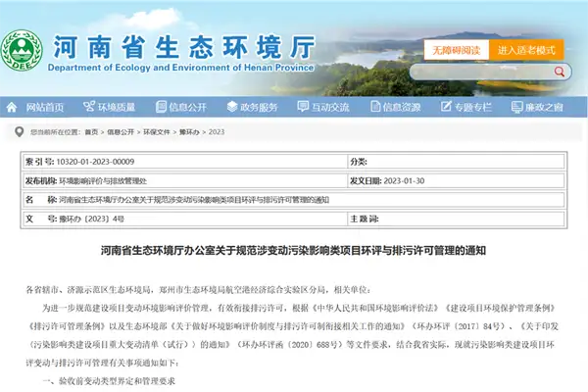Image resolution: width=588 pixels, height=392 pixels.
Task: Follow the 首页 breadcrumb link
Action: (90, 131)
